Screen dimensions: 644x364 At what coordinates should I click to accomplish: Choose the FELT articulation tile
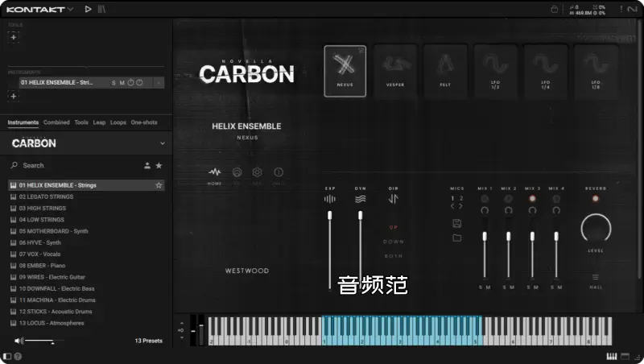tap(445, 71)
